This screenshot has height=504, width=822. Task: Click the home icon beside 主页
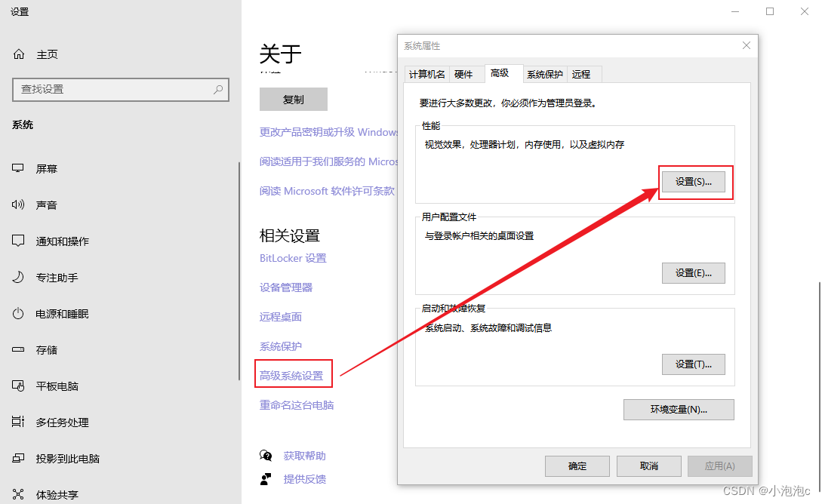point(19,54)
